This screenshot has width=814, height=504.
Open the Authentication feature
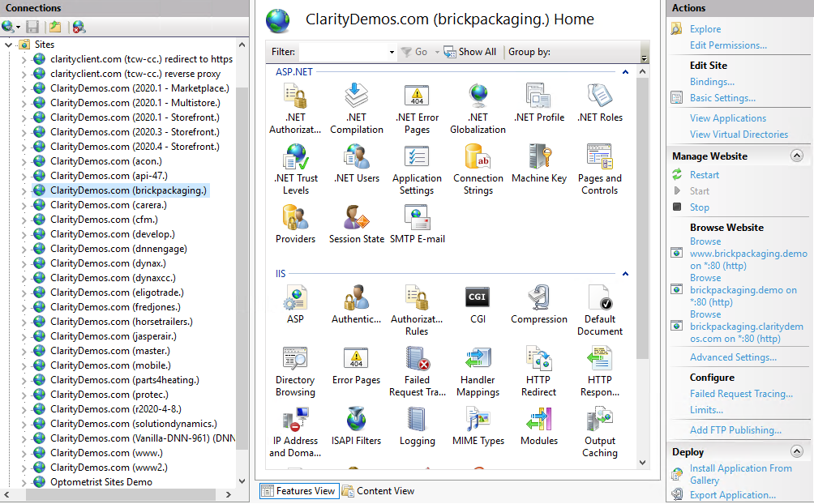pyautogui.click(x=356, y=305)
